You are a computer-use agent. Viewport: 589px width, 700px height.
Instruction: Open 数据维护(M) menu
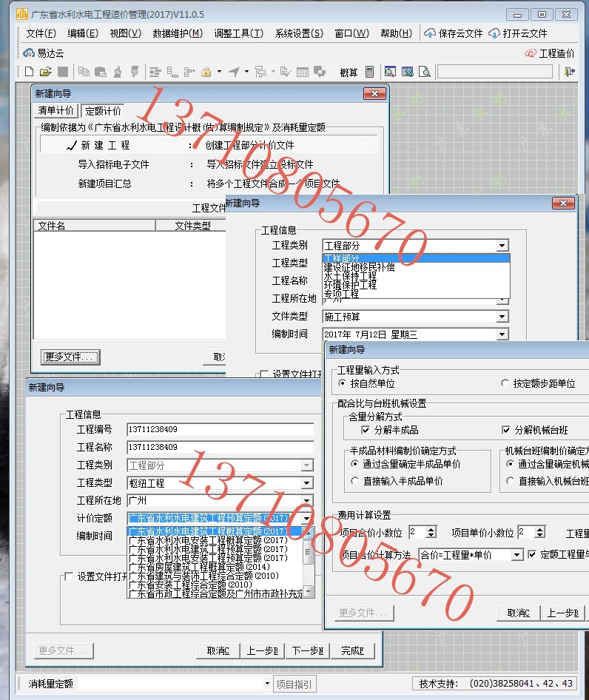(x=178, y=33)
